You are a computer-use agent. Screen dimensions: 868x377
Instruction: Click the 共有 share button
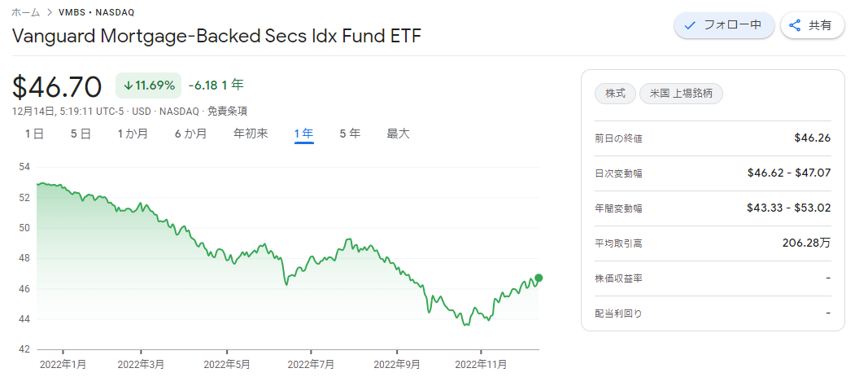click(x=812, y=25)
